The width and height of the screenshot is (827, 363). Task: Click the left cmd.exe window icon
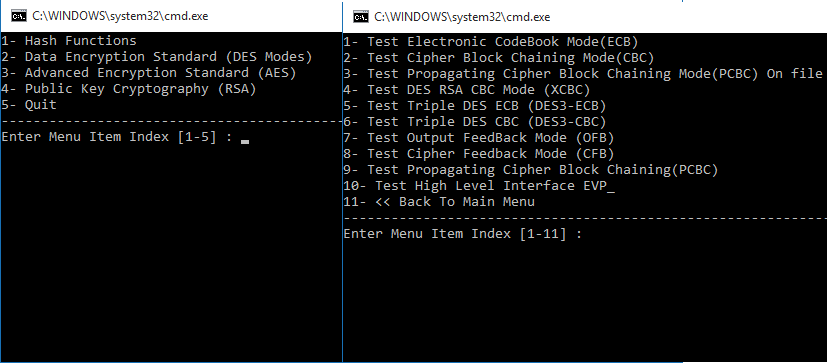click(19, 16)
